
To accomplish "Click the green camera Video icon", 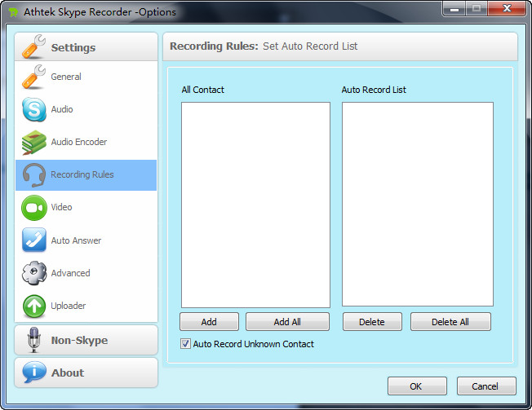I will (x=34, y=208).
